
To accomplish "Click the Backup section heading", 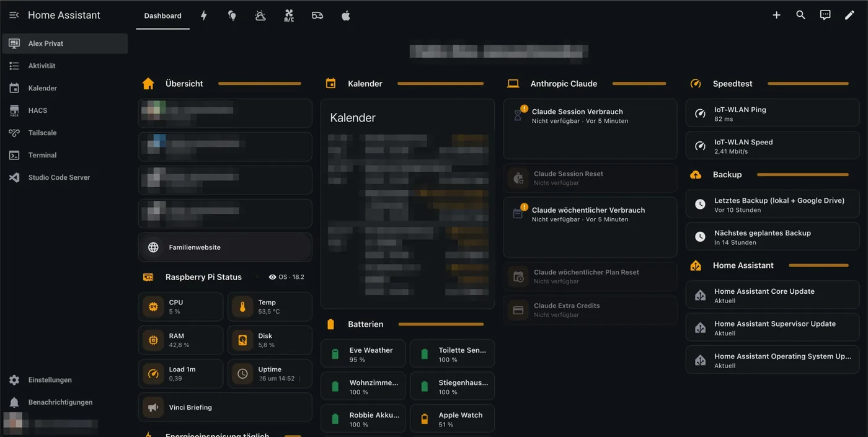I will coord(727,175).
